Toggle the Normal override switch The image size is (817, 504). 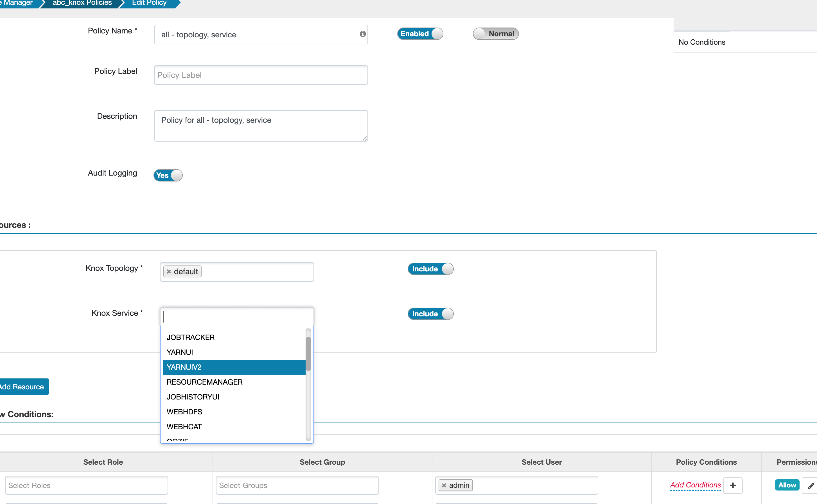(x=496, y=34)
